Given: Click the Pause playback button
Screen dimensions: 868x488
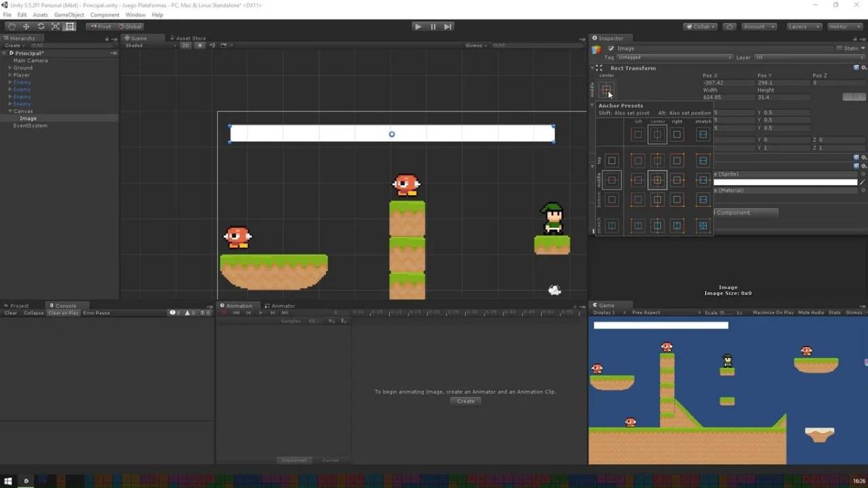Looking at the screenshot, I should coord(433,27).
